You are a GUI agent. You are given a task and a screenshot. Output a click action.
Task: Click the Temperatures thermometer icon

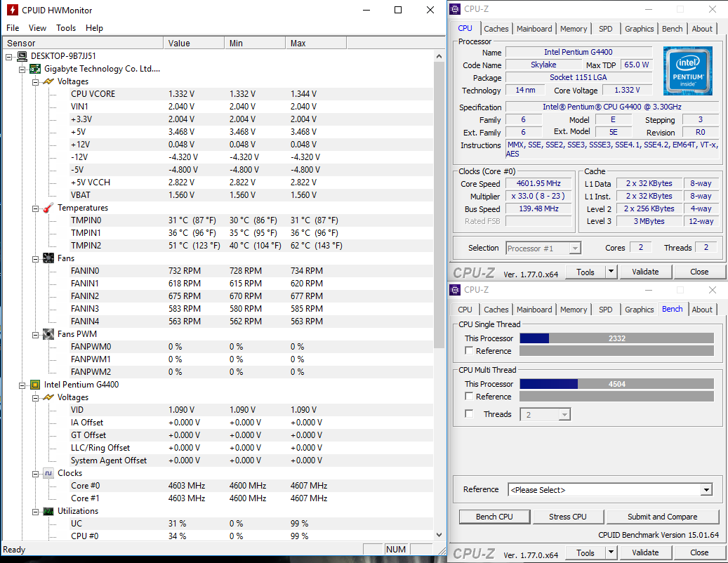pyautogui.click(x=48, y=208)
